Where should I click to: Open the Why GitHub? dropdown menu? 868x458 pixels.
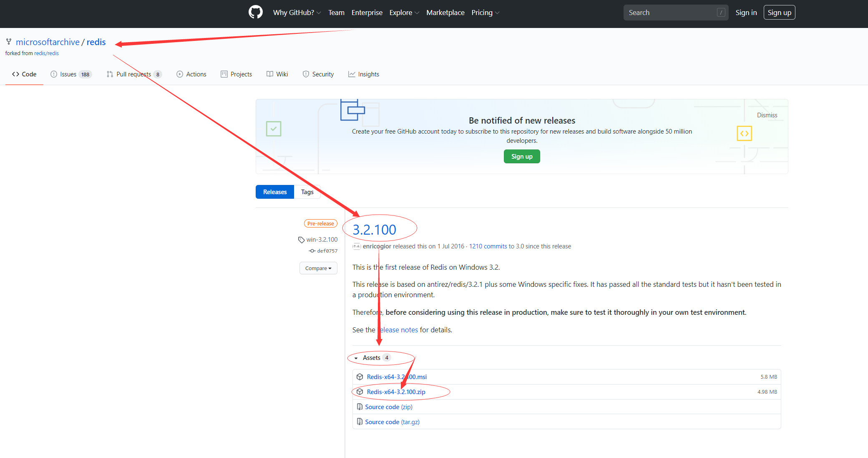click(297, 13)
